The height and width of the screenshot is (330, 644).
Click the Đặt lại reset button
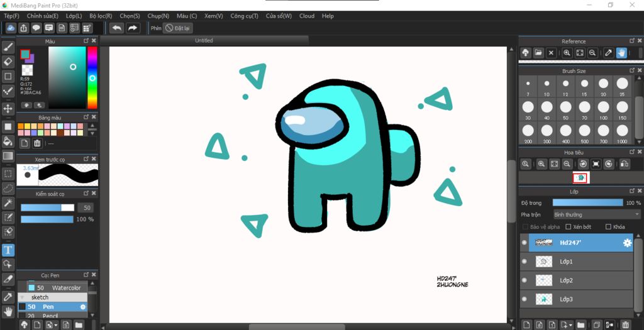click(178, 28)
